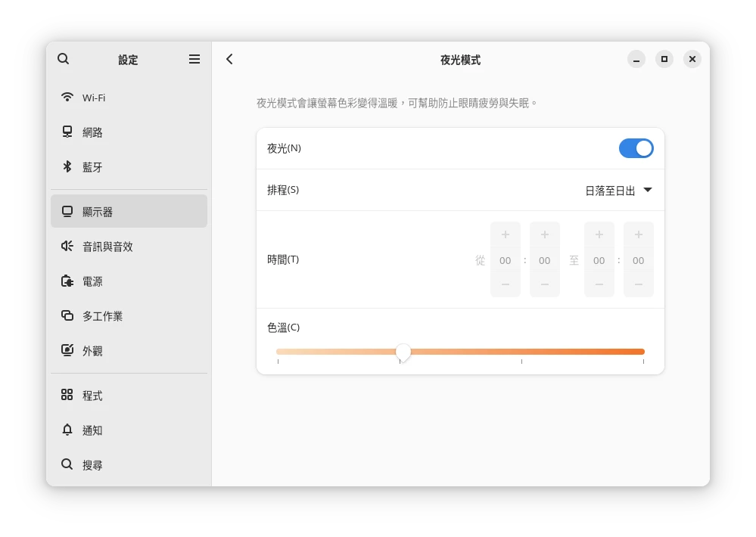
Task: Click the search icon in settings sidebar
Action: point(64,59)
